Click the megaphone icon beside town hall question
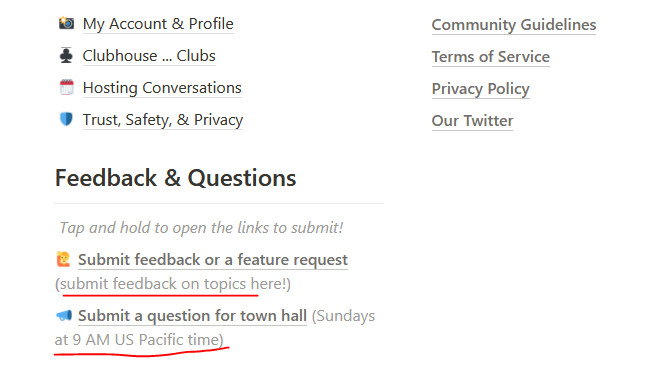653x381 pixels. pos(64,316)
